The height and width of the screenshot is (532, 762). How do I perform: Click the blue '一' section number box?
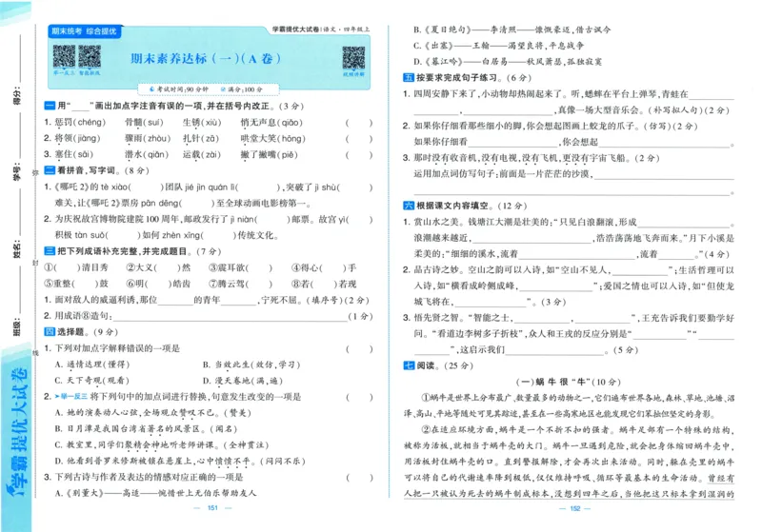[50, 106]
